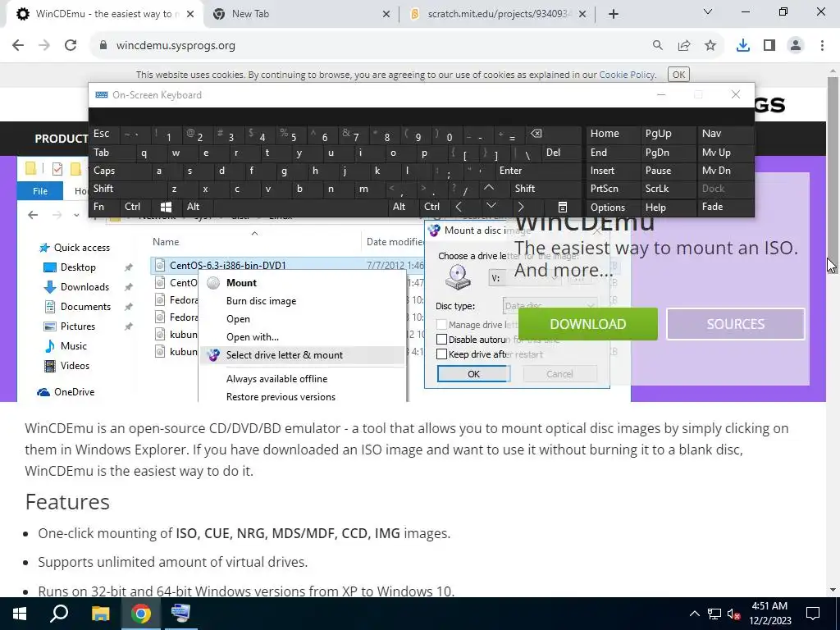Open the PRODUCTS navigation menu
Image resolution: width=840 pixels, height=630 pixels.
(x=62, y=139)
